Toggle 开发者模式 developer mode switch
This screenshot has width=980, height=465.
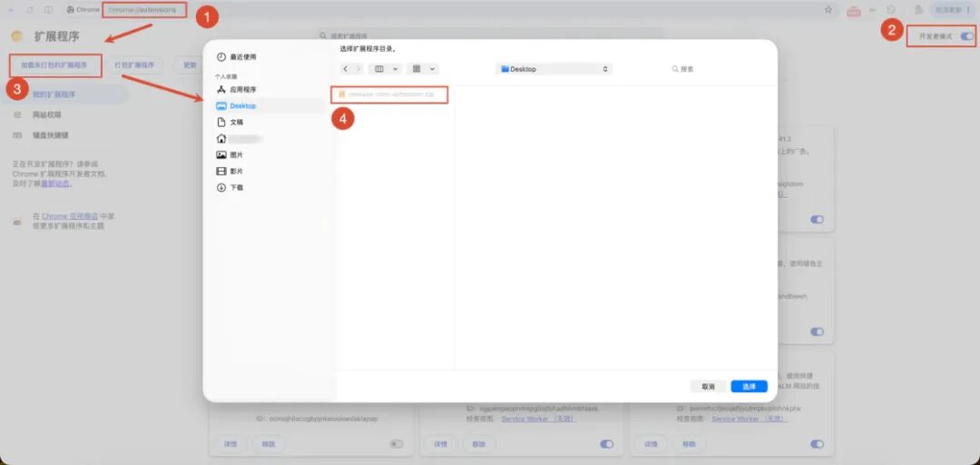(967, 36)
